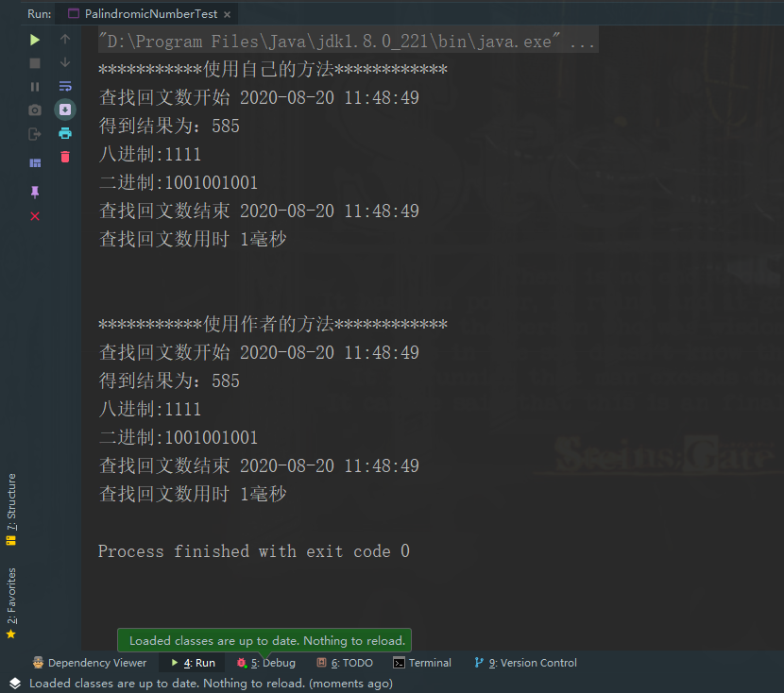Click the '使用作者的方法' header line
Screen dimensions: 784x693
(273, 324)
